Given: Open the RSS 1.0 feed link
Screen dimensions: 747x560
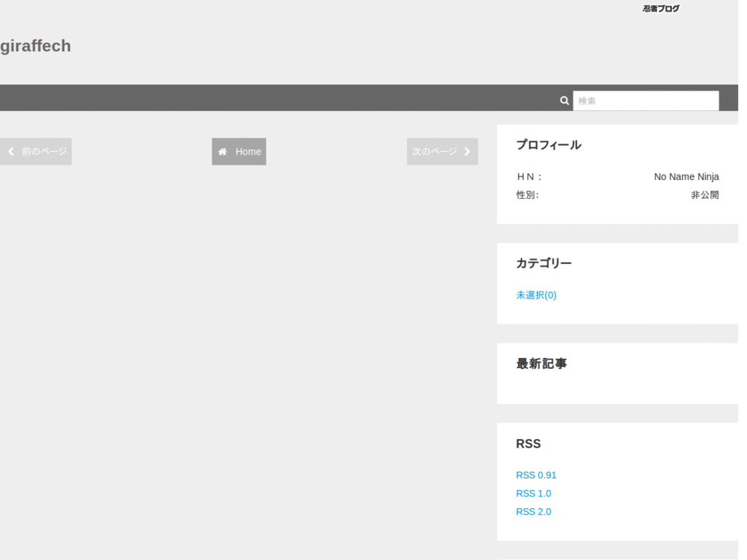Looking at the screenshot, I should (533, 494).
